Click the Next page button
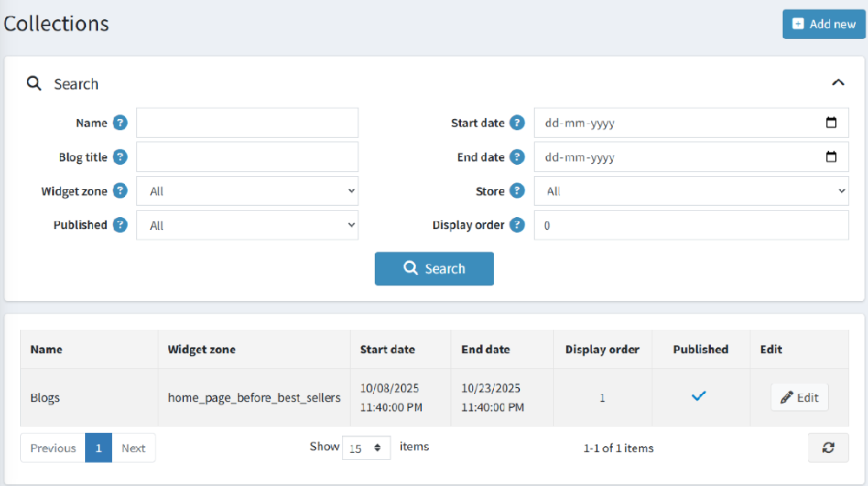 click(x=134, y=448)
